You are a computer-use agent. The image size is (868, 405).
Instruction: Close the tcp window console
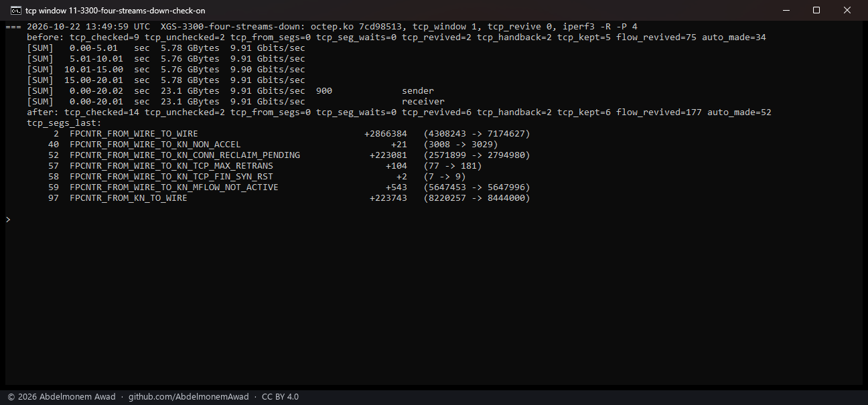[848, 10]
